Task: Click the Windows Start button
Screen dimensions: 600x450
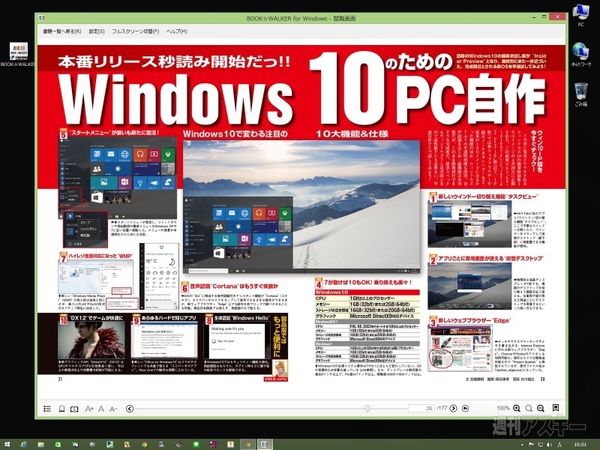Action: pyautogui.click(x=7, y=444)
